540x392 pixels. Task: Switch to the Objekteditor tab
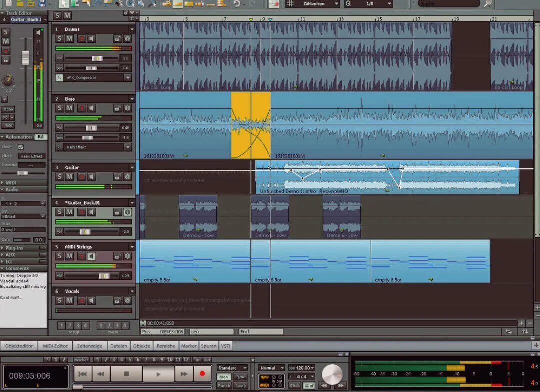(x=19, y=346)
